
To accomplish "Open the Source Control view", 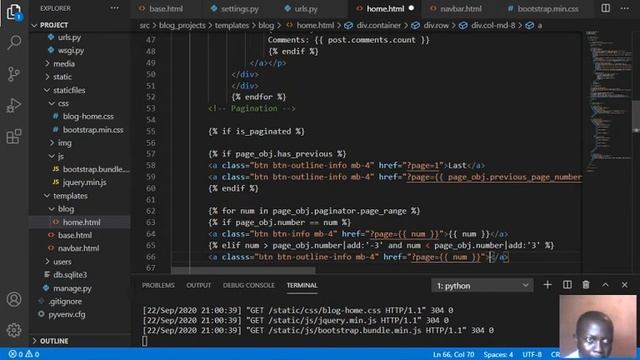I will 14,74.
